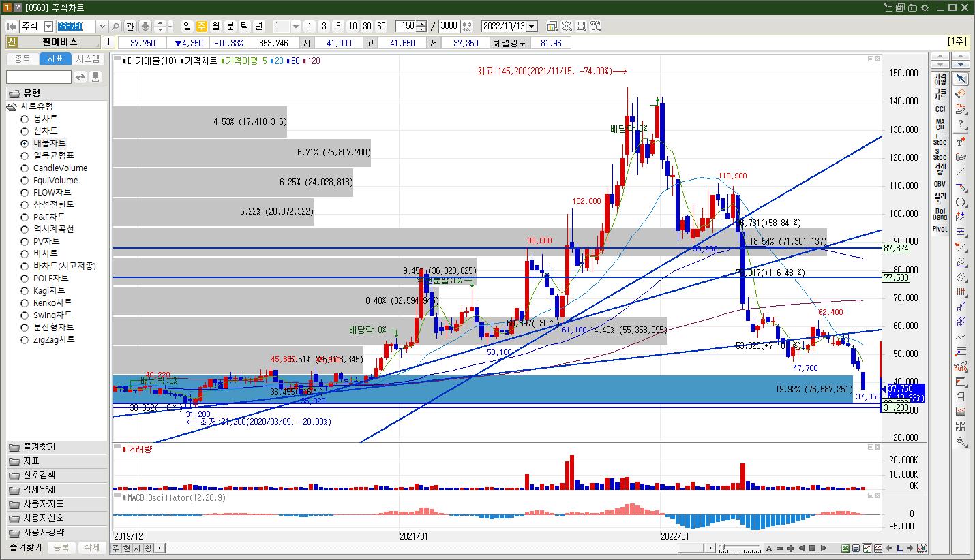This screenshot has width=975, height=560.
Task: Open the wrench settings tool in right toolbar
Action: 961,441
